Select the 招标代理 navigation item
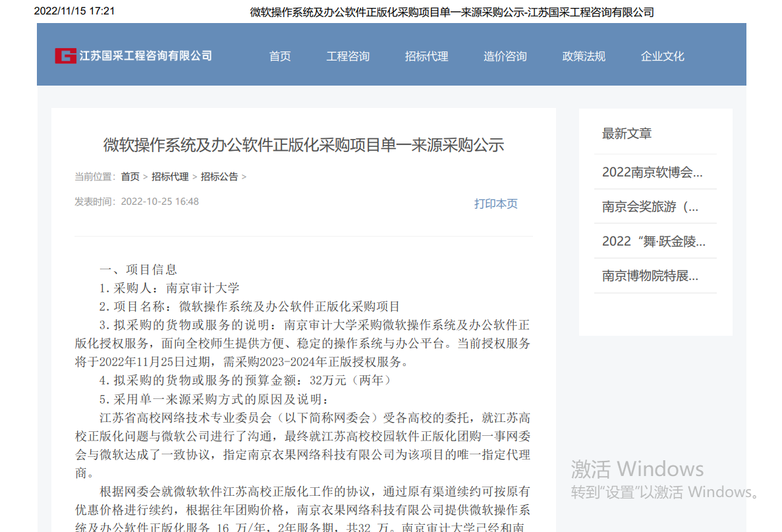The width and height of the screenshot is (782, 532). [426, 57]
